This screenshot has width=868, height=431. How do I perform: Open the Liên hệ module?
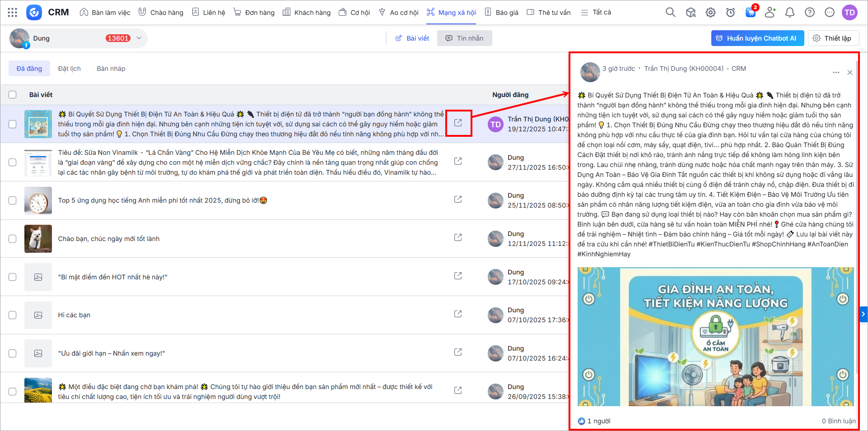[x=208, y=12]
